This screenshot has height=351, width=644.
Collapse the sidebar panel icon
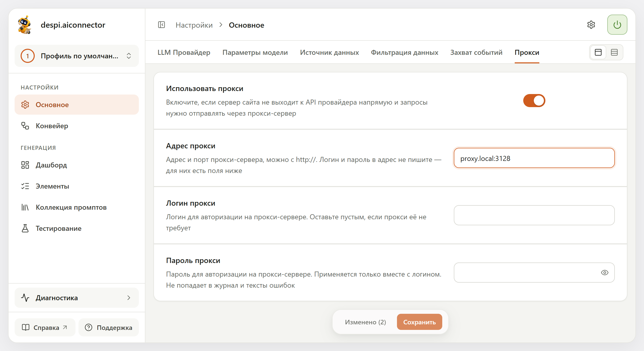tap(162, 25)
